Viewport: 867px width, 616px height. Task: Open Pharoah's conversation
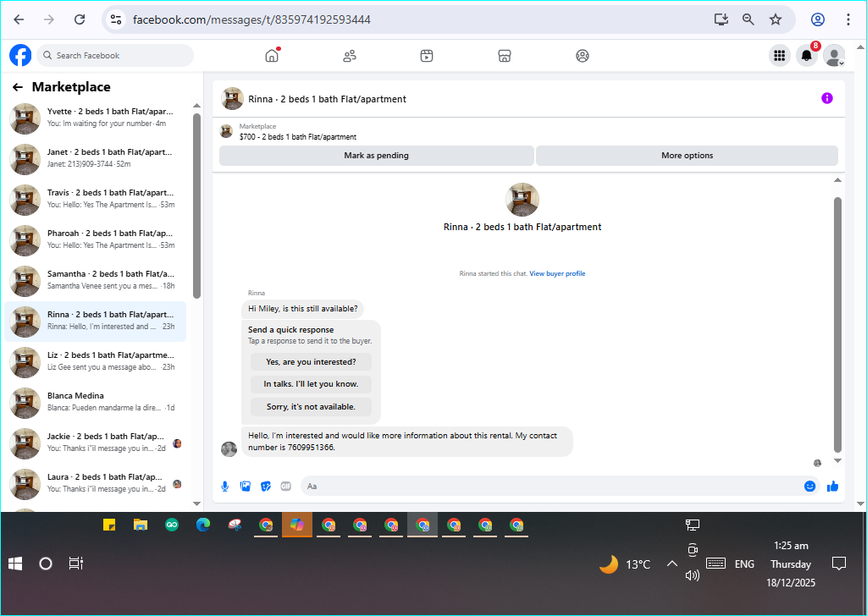tap(96, 239)
